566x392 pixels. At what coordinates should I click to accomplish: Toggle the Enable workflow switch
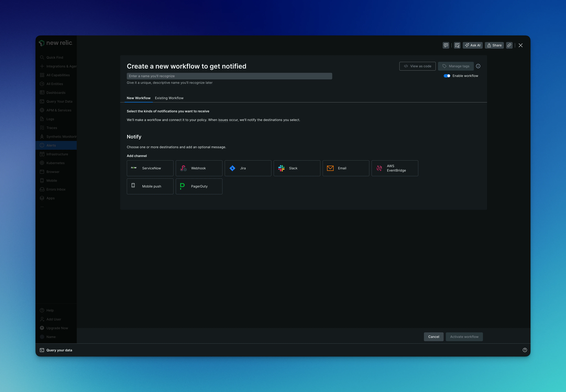click(447, 76)
